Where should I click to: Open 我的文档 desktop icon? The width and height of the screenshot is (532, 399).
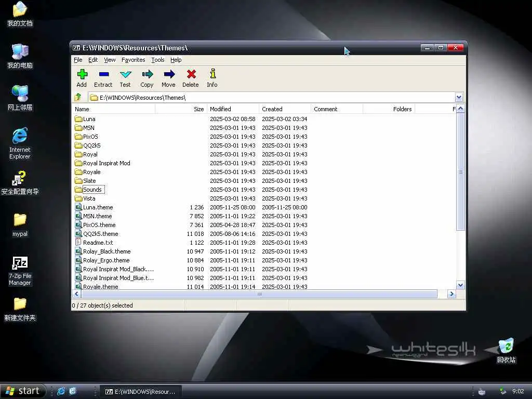(20, 14)
